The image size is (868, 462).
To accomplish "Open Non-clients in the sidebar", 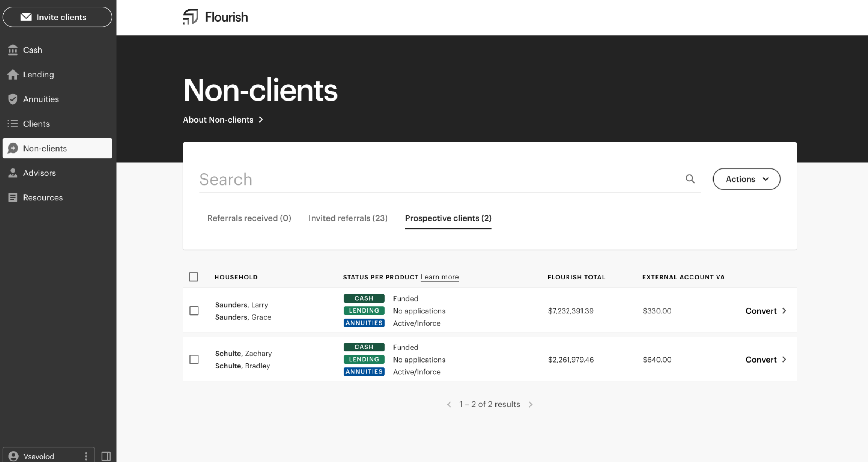I will tap(57, 148).
